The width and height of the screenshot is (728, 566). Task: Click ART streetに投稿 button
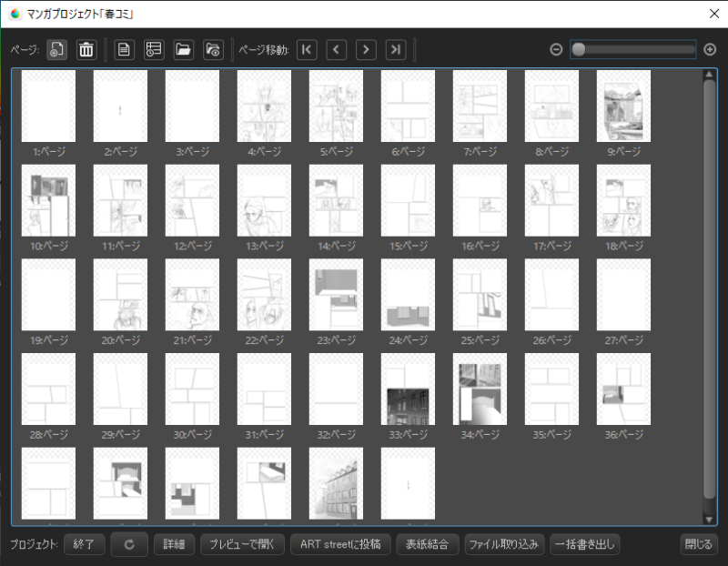click(x=340, y=544)
